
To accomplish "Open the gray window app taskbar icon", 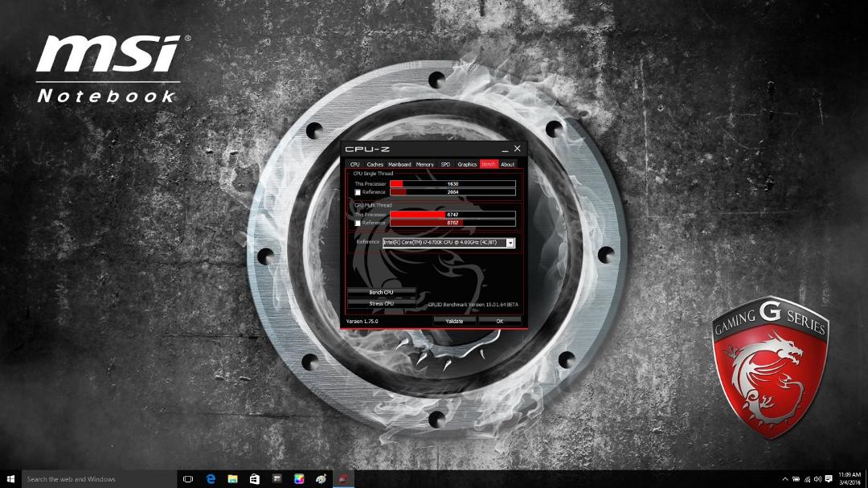I will click(276, 479).
